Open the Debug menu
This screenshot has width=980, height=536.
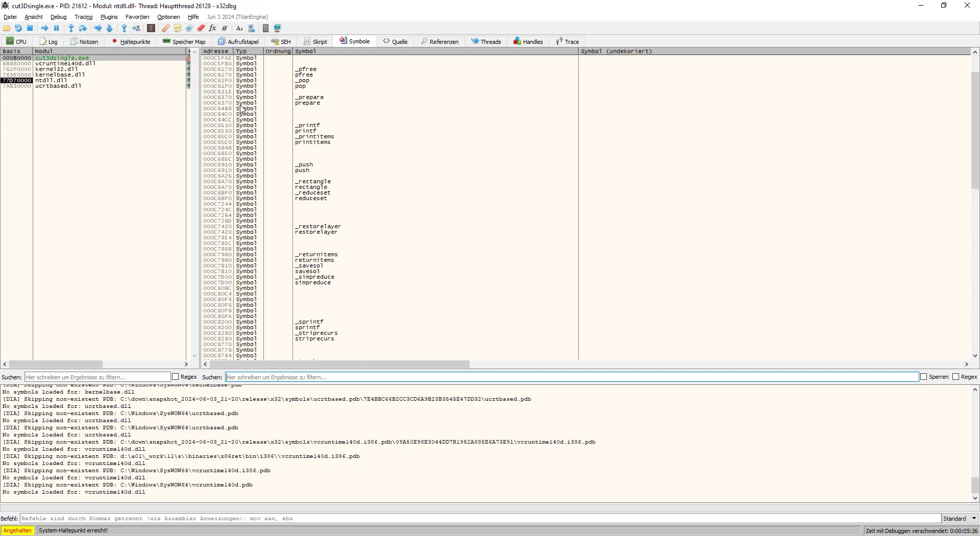click(59, 17)
